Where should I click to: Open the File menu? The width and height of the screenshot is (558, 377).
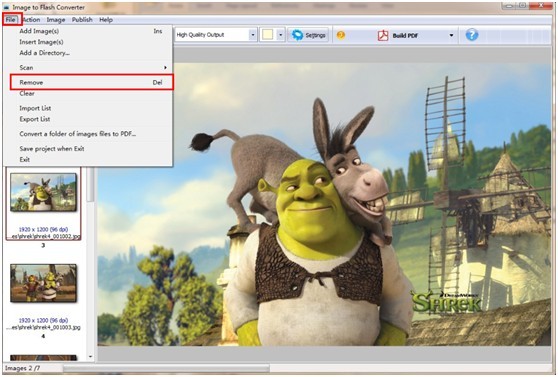(x=11, y=20)
